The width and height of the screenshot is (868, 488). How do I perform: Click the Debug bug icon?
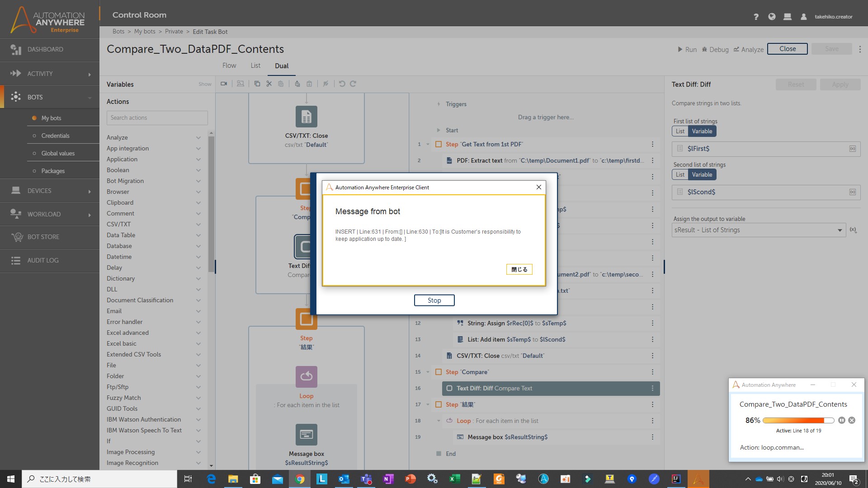click(704, 49)
